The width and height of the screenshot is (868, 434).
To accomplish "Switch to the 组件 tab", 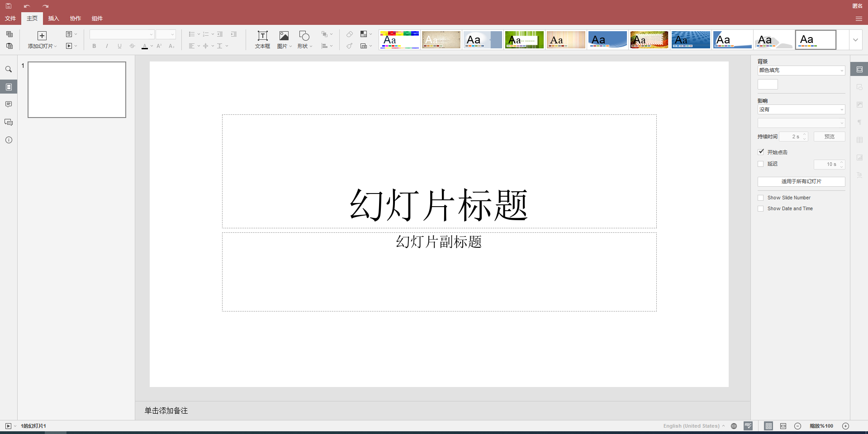I will click(x=97, y=19).
